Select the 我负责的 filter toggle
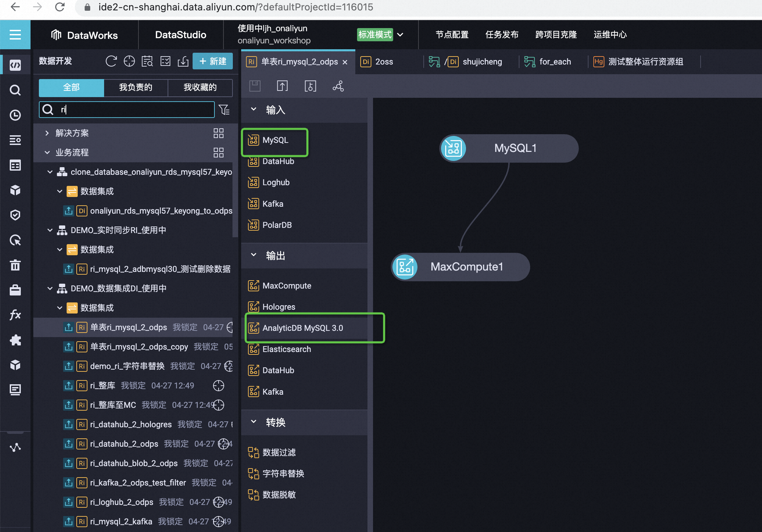The image size is (762, 532). 136,87
